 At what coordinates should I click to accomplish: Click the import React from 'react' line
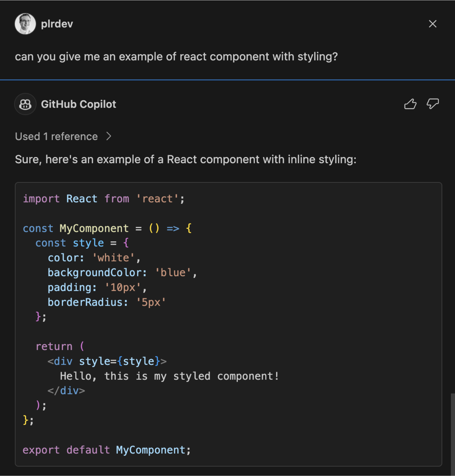[x=104, y=199]
